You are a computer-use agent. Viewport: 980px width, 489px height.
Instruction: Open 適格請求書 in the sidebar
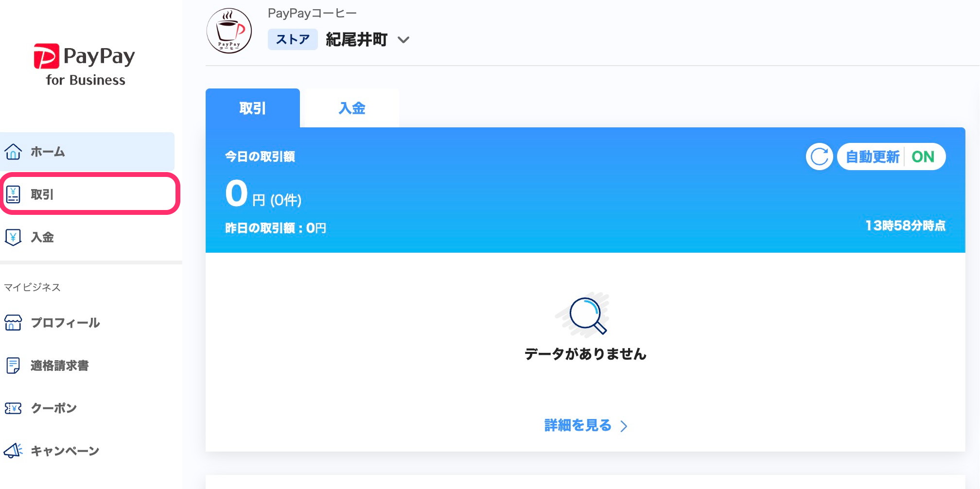click(x=87, y=366)
